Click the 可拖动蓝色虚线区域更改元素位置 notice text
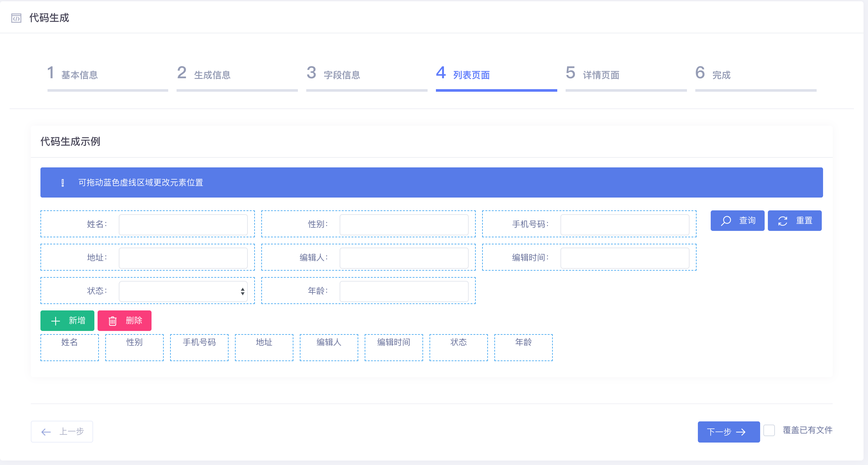This screenshot has width=868, height=465. coord(141,182)
